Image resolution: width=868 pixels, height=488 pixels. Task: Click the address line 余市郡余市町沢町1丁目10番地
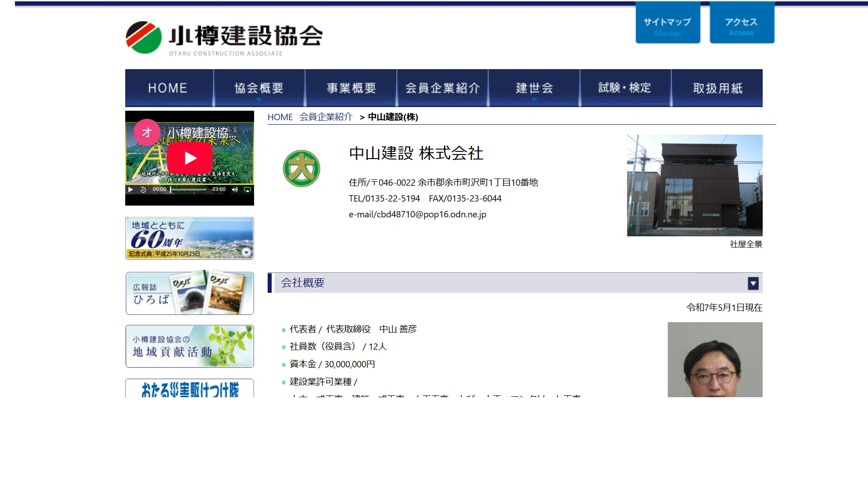(x=478, y=183)
